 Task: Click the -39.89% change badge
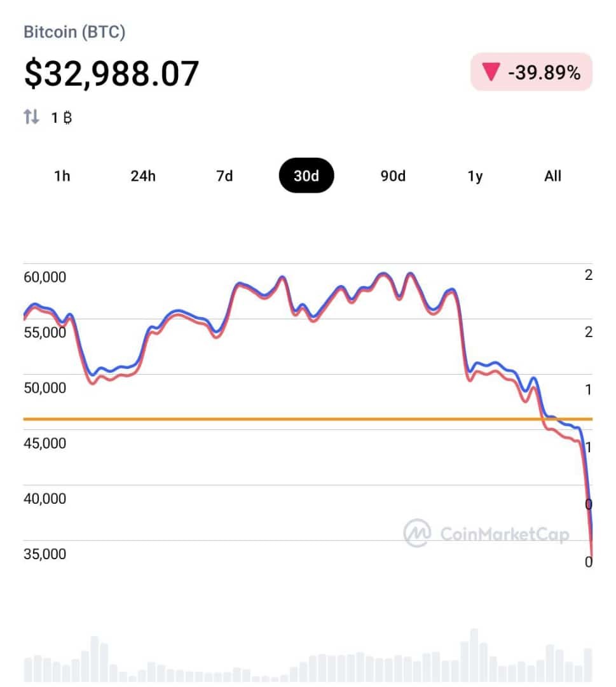[531, 72]
